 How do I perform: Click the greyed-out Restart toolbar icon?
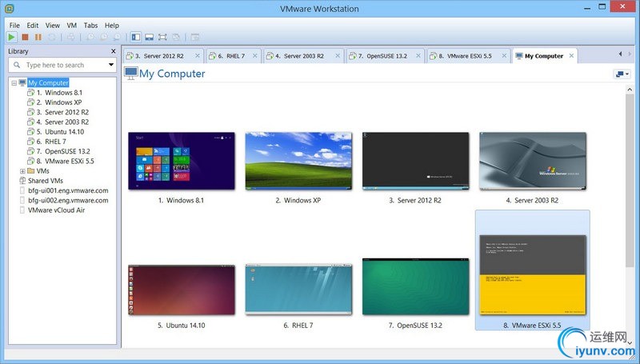52,37
